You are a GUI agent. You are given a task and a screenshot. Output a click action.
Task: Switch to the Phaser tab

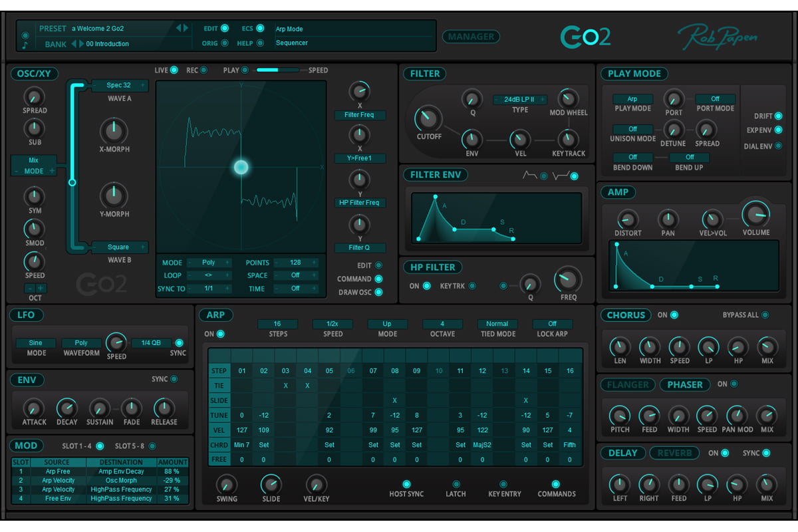685,384
